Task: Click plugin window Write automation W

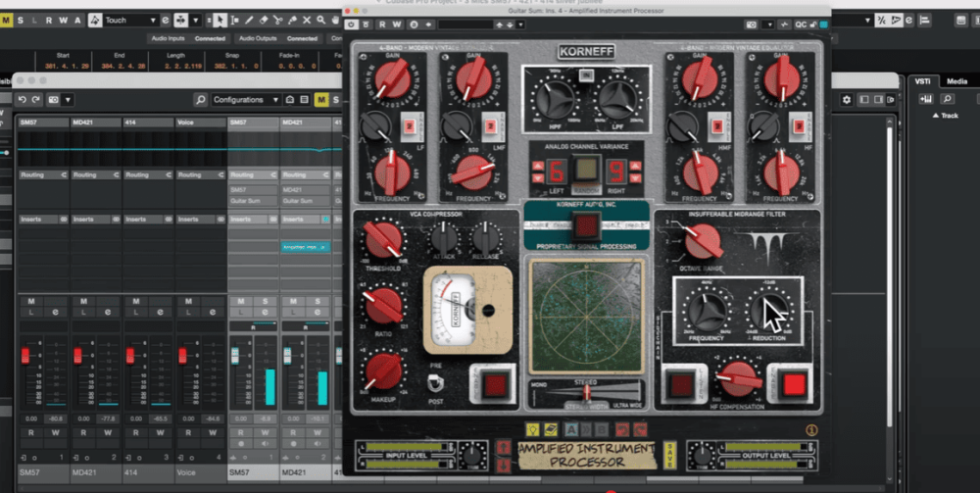Action: 398,25
